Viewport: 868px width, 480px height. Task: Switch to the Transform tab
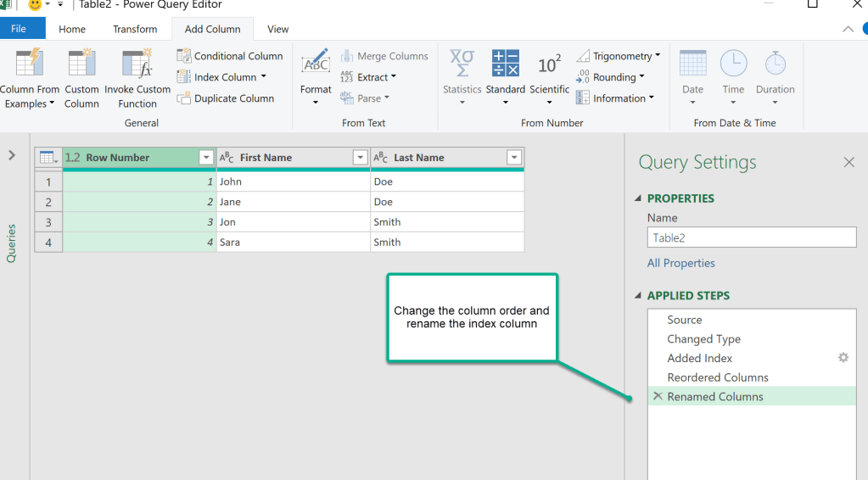pos(135,30)
